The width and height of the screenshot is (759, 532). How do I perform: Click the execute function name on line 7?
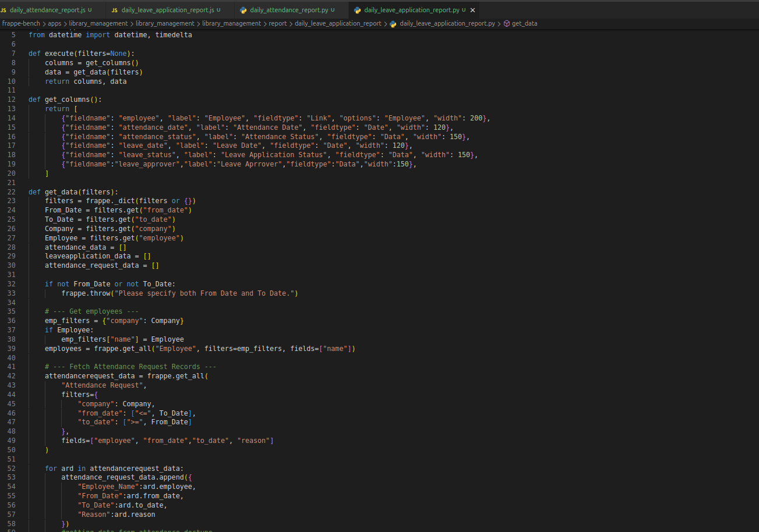click(59, 54)
